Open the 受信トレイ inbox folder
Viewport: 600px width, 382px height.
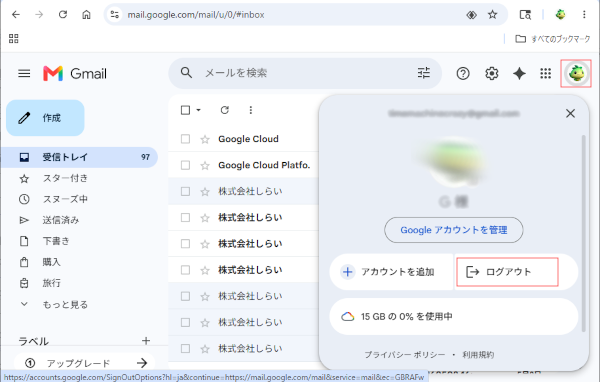tap(80, 157)
